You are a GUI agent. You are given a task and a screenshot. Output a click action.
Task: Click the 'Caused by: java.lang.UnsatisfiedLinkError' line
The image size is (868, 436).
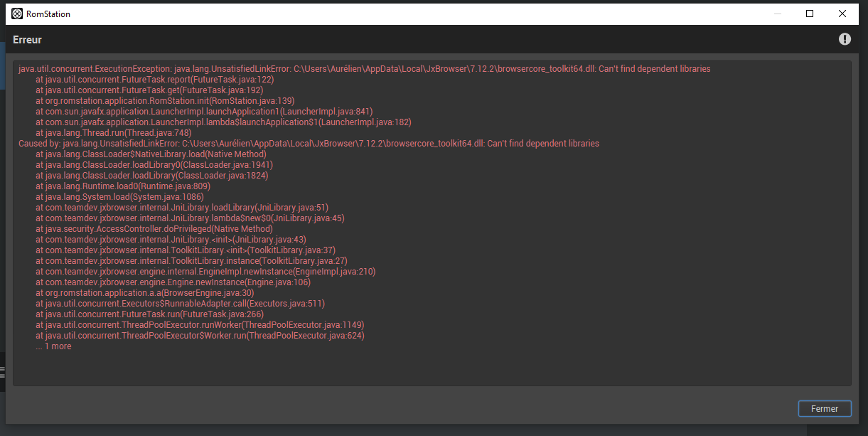coord(309,144)
